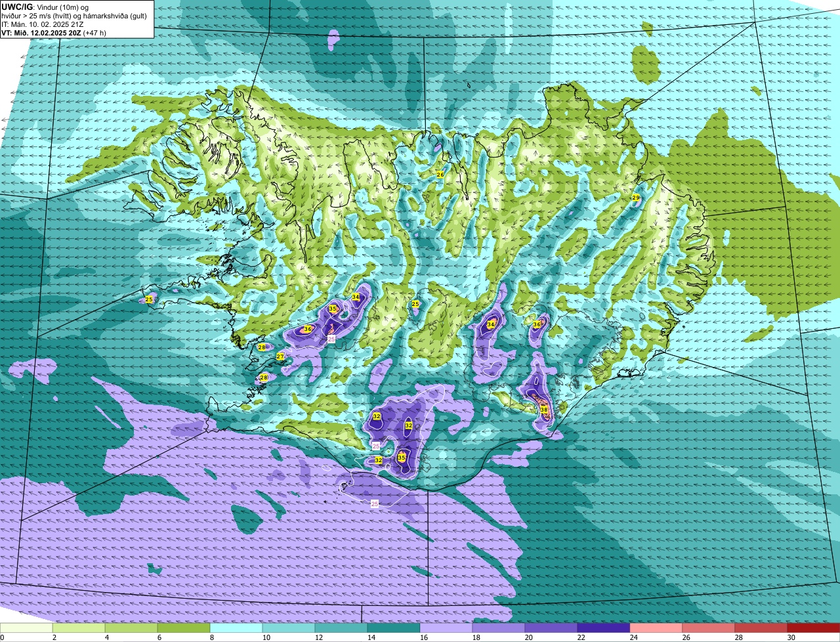Choose the 12–14 m/s teal legend swatch
Screen dimensions: 840x642
click(341, 628)
